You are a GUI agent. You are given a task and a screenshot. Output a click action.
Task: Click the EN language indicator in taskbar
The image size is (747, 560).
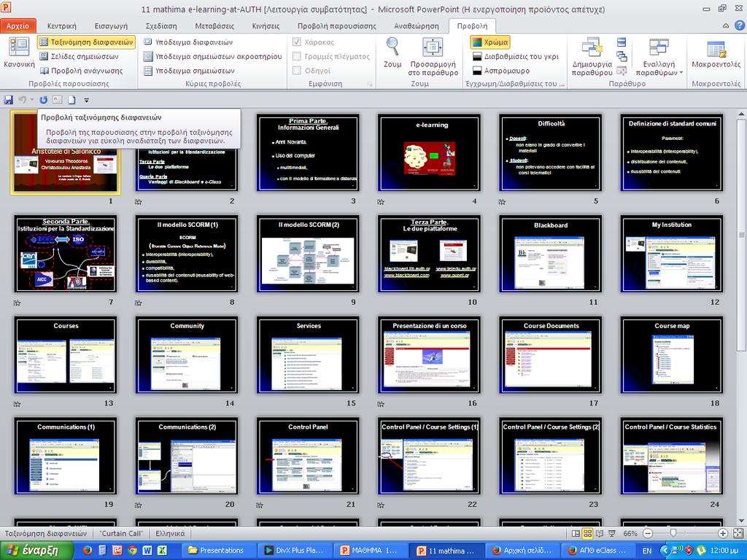(x=647, y=551)
